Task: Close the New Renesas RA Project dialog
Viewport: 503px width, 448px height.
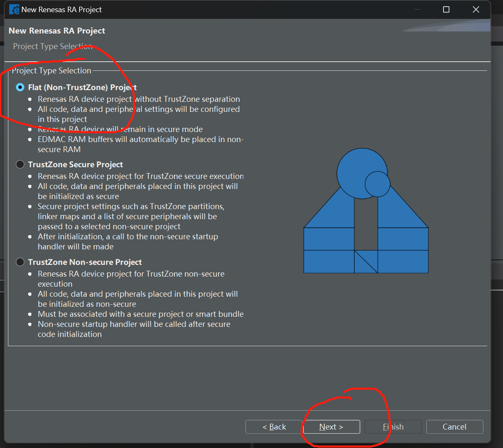Action: tap(476, 9)
